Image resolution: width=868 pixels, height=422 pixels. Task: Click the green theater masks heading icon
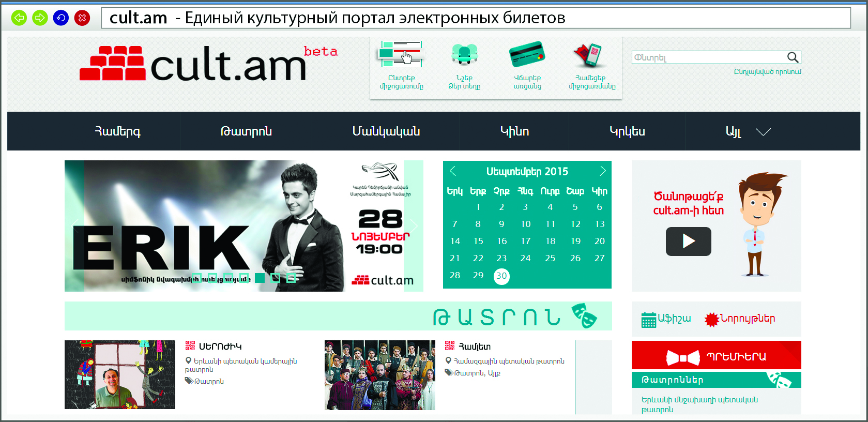tap(584, 316)
